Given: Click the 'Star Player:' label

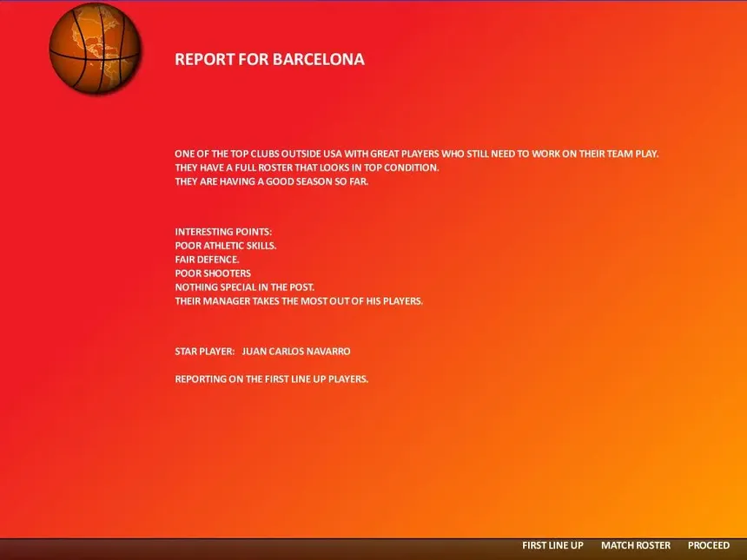Looking at the screenshot, I should (x=205, y=352).
